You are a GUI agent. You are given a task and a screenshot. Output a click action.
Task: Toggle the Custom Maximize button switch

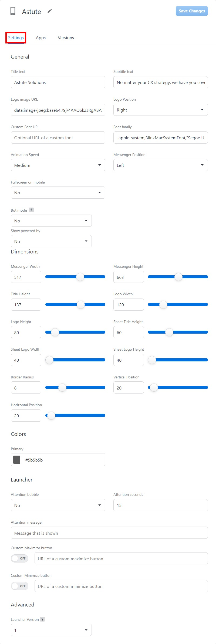point(19,558)
